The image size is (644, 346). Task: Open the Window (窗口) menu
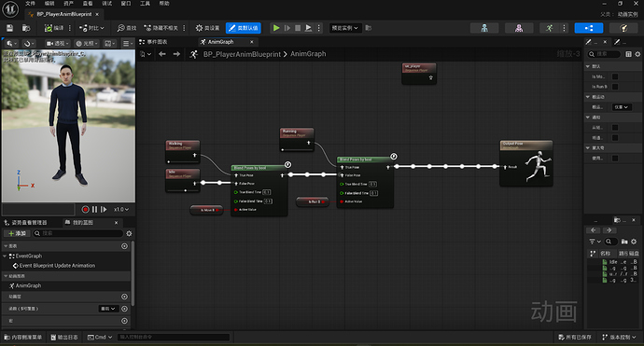click(126, 4)
